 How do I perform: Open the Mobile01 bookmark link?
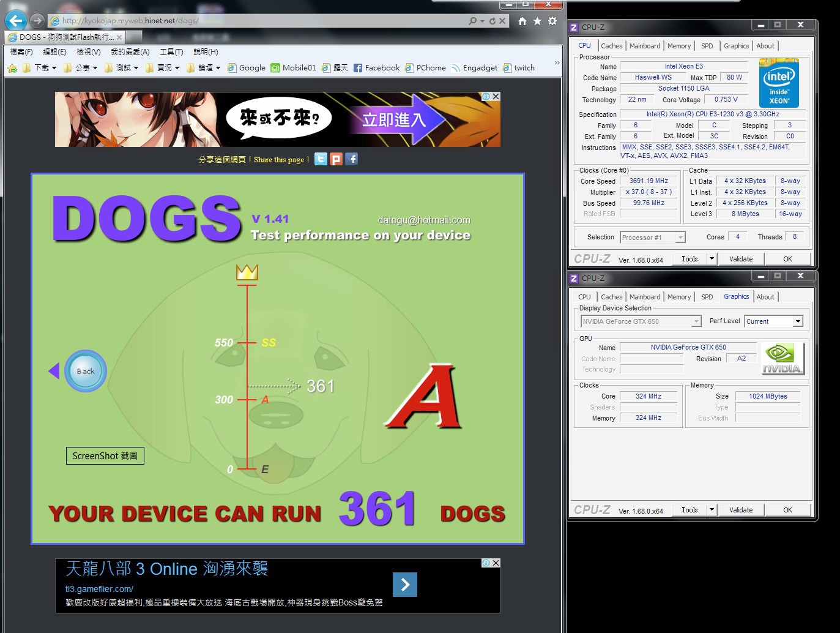(294, 68)
